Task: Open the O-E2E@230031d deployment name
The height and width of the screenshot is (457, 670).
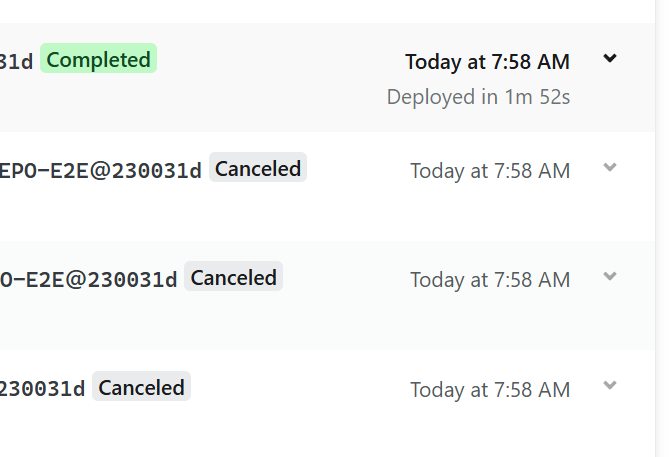Action: 89,279
